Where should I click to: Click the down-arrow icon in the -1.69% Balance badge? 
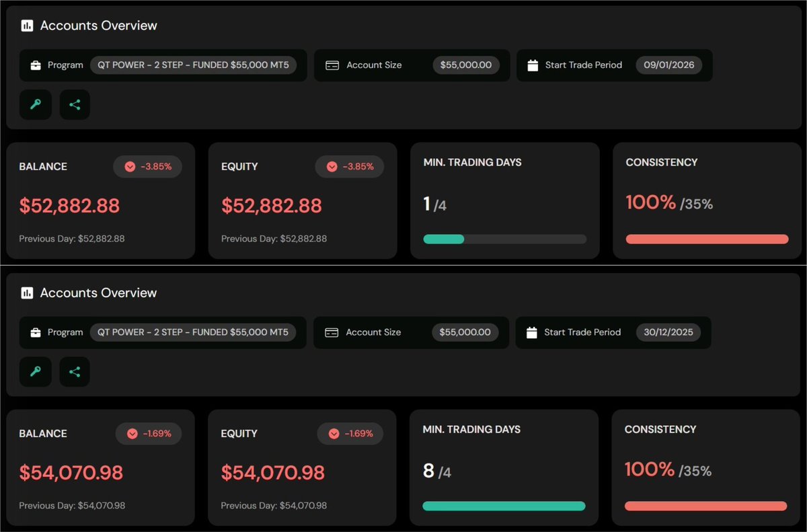pyautogui.click(x=132, y=434)
